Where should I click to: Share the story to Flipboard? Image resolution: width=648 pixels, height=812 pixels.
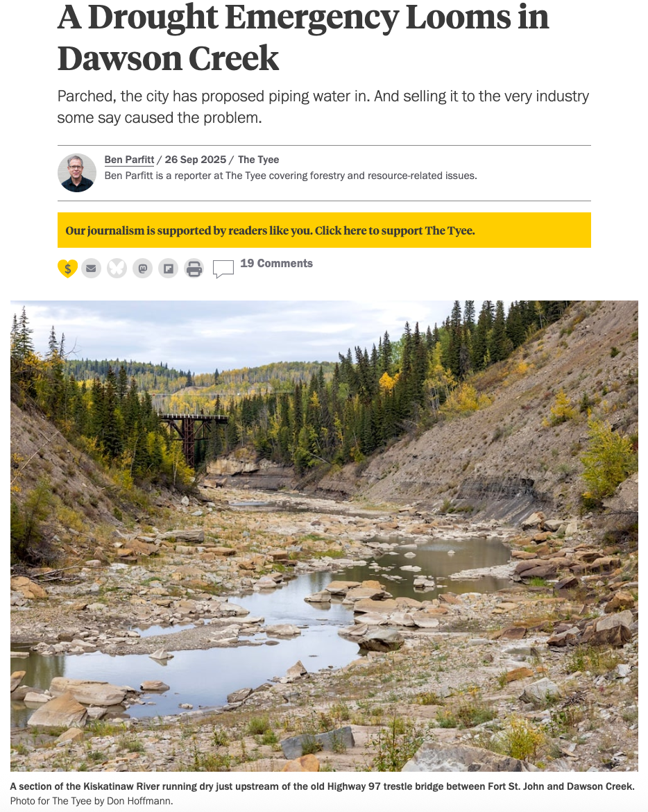168,268
